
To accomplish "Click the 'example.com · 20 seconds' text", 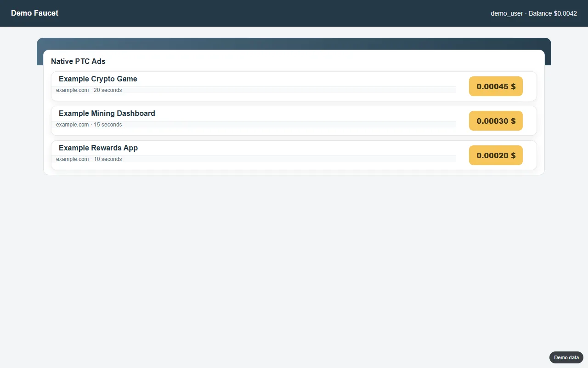I will tap(89, 90).
